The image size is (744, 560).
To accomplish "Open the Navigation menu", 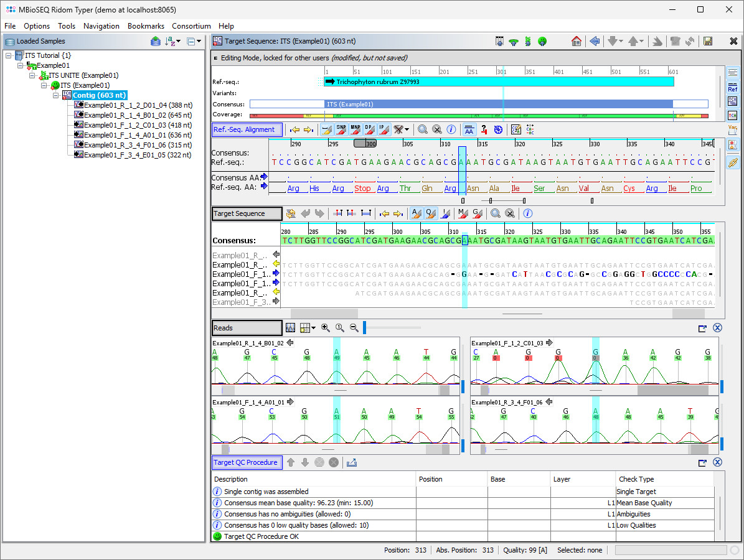I will pyautogui.click(x=101, y=26).
